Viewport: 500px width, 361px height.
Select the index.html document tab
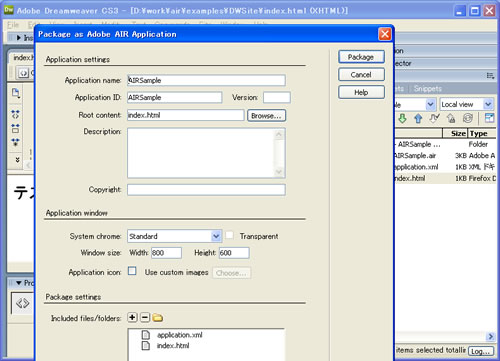click(x=23, y=58)
